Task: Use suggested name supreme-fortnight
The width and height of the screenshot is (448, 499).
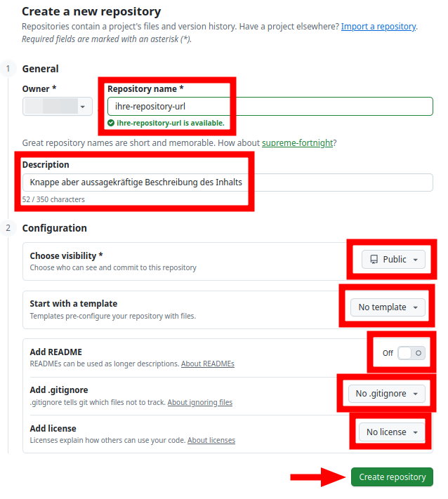Action: pyautogui.click(x=298, y=143)
